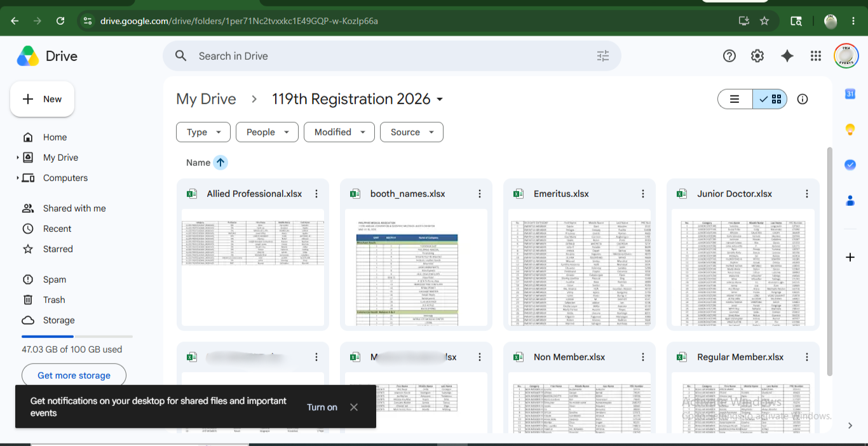Screen dimensions: 868x446
Task: Open the Modified filter dropdown
Action: [x=339, y=132]
